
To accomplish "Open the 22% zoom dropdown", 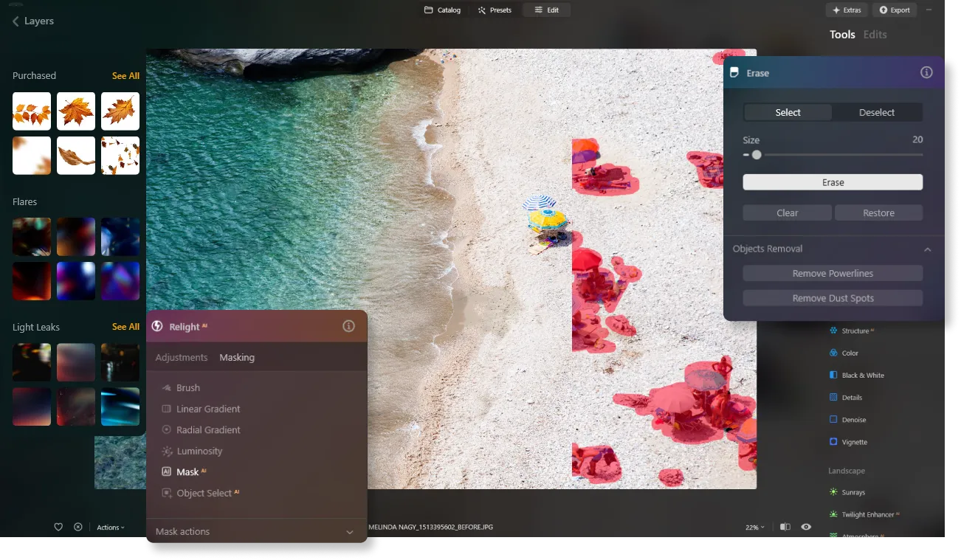I will pyautogui.click(x=754, y=528).
